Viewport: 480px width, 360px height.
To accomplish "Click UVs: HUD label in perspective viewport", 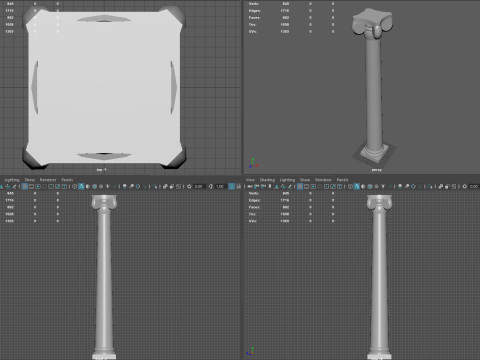I will (x=253, y=32).
